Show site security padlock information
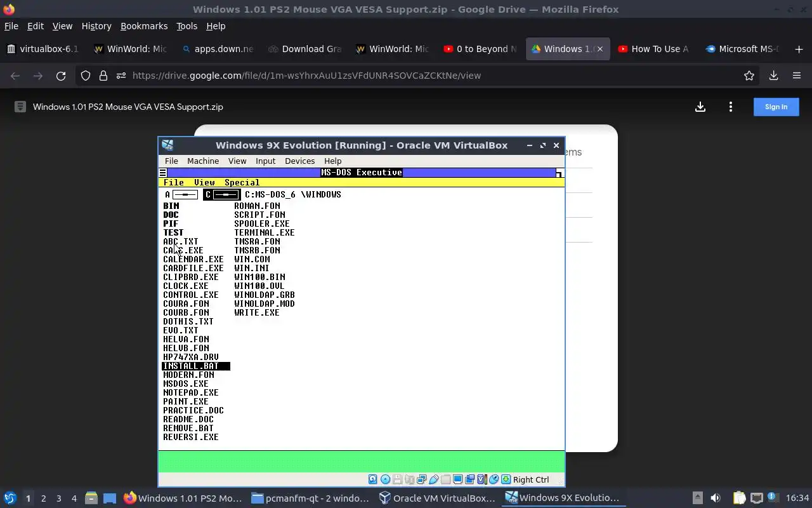 click(103, 76)
